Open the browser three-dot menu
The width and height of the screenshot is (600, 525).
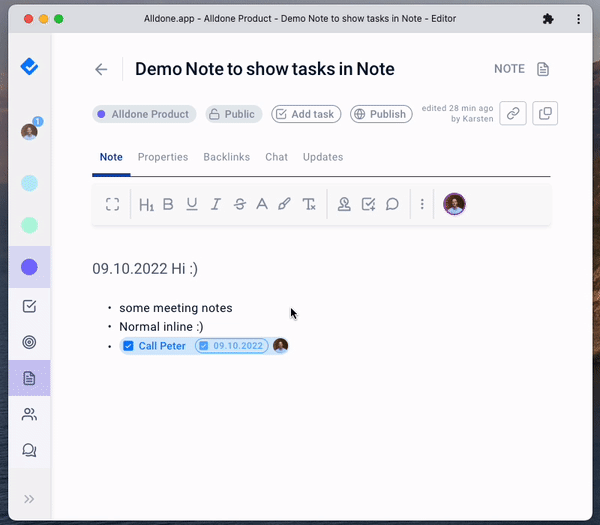point(578,19)
